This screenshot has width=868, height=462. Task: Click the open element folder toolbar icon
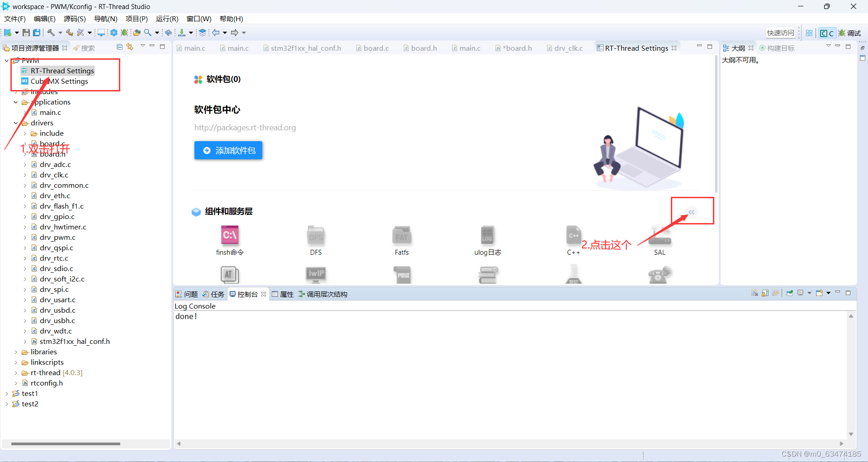pyautogui.click(x=137, y=33)
